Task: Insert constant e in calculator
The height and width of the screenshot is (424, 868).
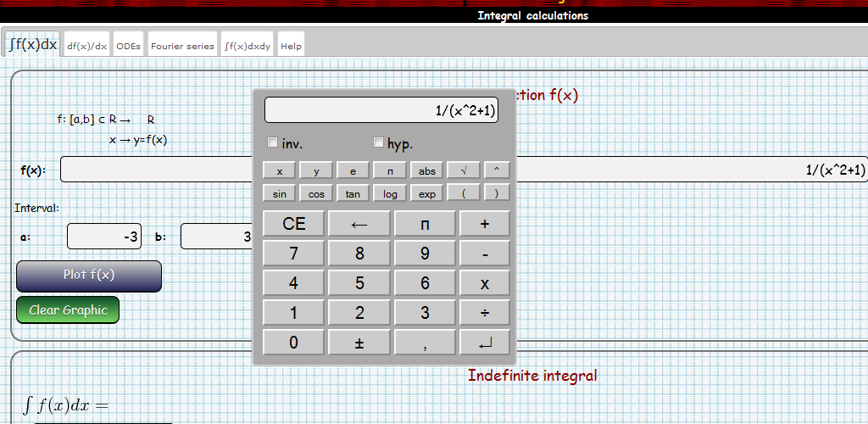Action: (x=353, y=171)
